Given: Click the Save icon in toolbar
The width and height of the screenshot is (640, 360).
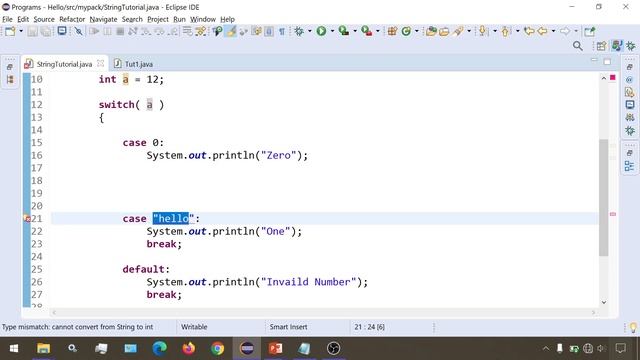Looking at the screenshot, I should 33,31.
